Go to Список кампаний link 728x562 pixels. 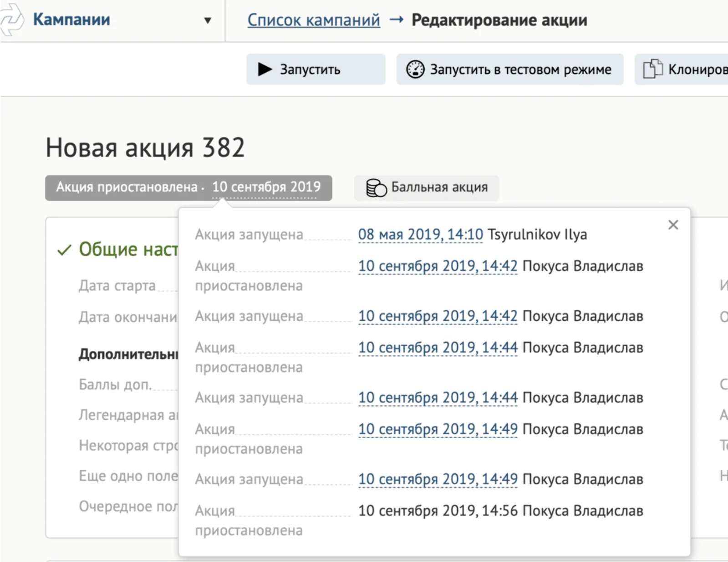[314, 20]
